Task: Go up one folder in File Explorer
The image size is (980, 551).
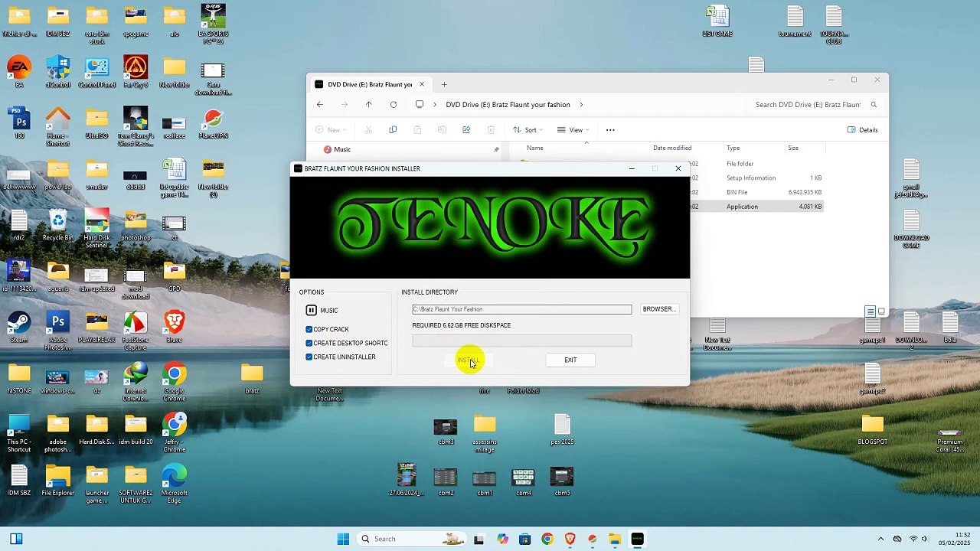Action: (368, 105)
